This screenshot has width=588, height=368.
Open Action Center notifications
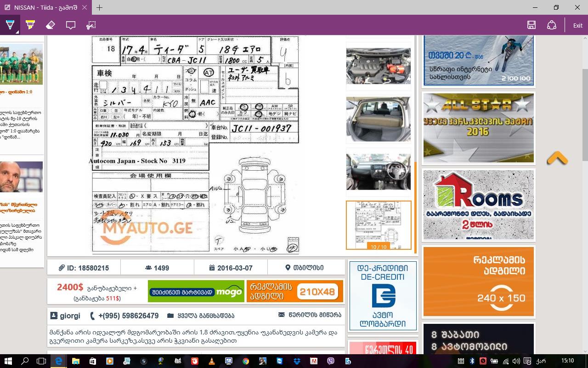[527, 361]
